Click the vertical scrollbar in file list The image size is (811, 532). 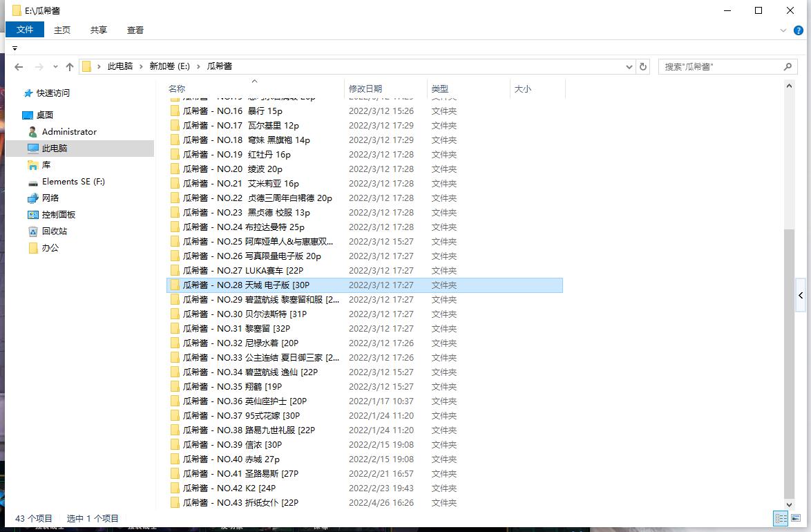790,359
